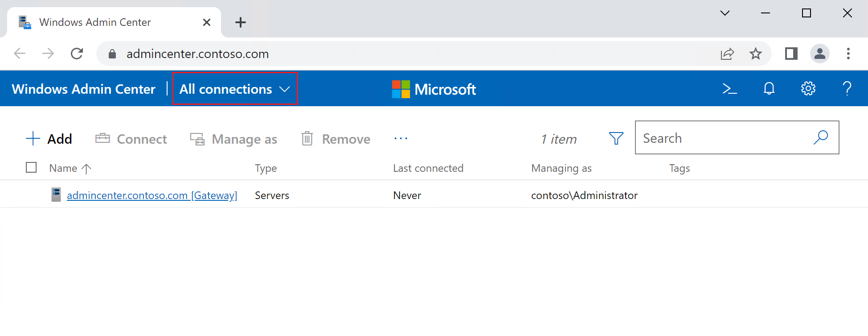Click the contoso\Administrator cell
The height and width of the screenshot is (336, 868).
point(584,195)
